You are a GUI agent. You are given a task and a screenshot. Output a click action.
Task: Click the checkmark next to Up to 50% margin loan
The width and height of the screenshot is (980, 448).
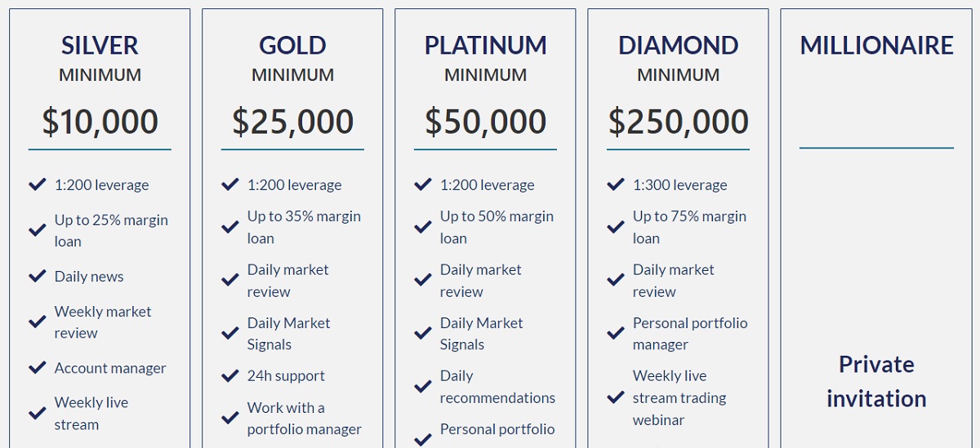tap(422, 227)
